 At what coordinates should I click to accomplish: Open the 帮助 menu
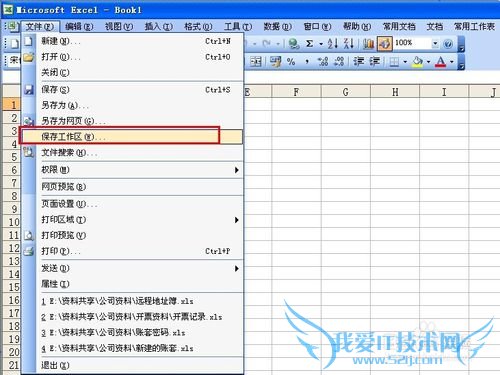click(x=357, y=26)
